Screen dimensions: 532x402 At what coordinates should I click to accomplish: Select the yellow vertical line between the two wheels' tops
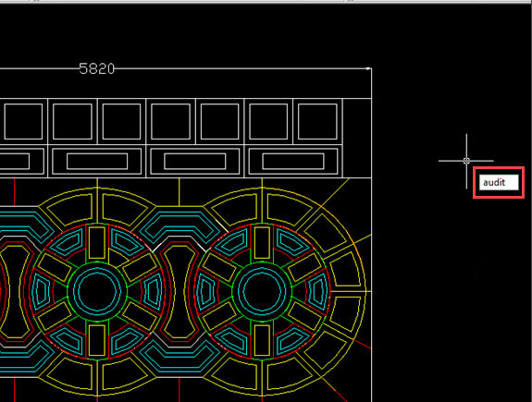click(x=179, y=192)
